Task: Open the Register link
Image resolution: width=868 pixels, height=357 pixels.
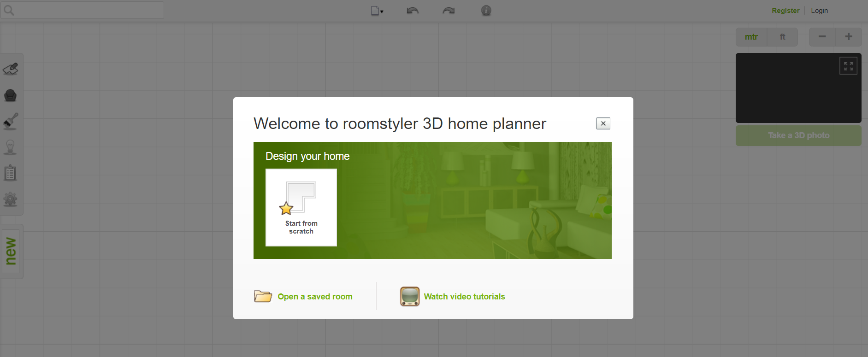Action: tap(785, 11)
